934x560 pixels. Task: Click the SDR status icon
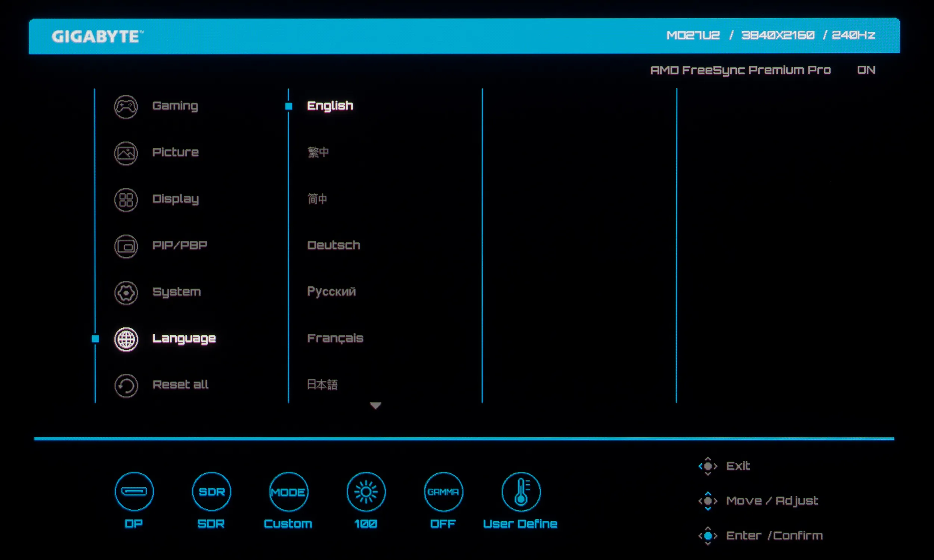pyautogui.click(x=211, y=491)
